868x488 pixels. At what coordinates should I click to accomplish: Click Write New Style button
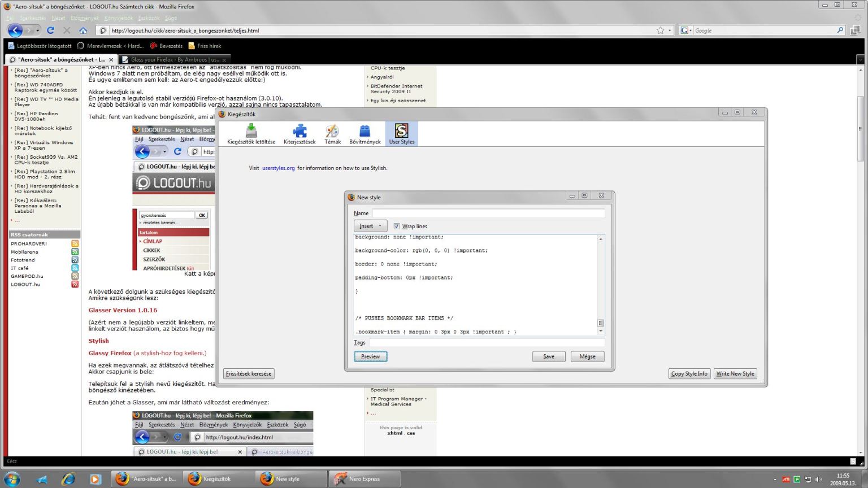pyautogui.click(x=735, y=373)
